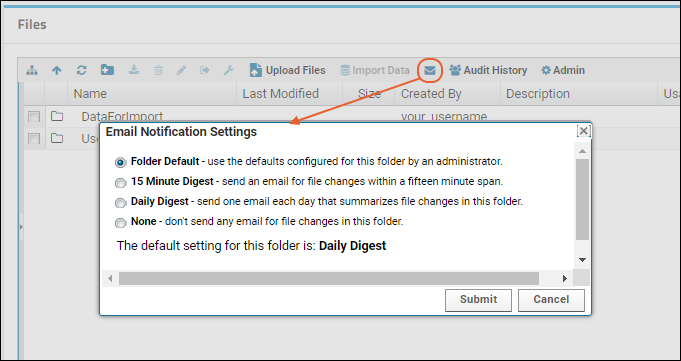Sort by Last Modified column header

(x=290, y=94)
